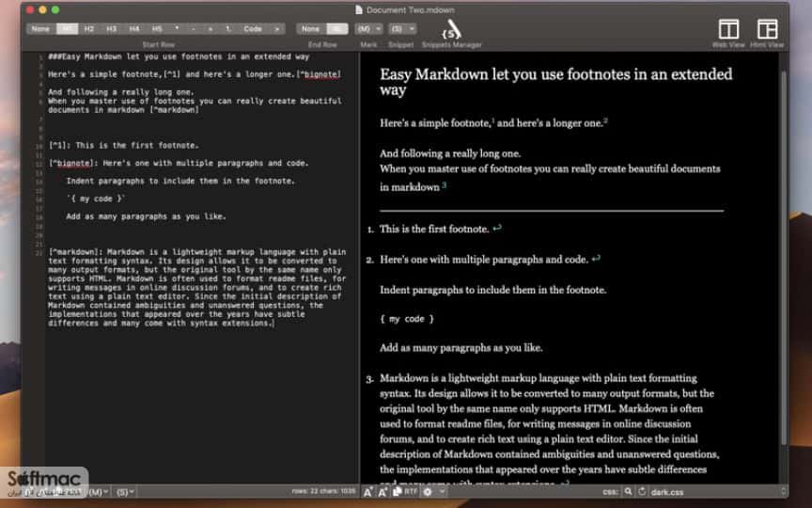Follow footnote reference 1 in preview
Image resolution: width=812 pixels, height=508 pixels.
(x=493, y=120)
